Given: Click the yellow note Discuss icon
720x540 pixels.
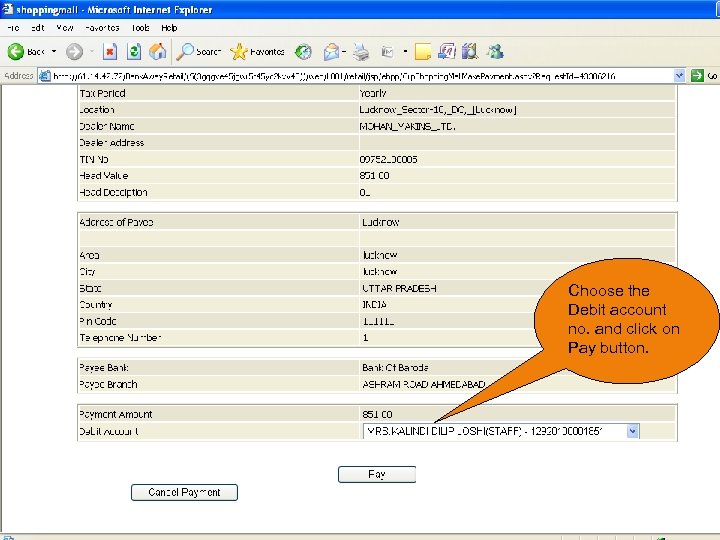Looking at the screenshot, I should pos(422,52).
